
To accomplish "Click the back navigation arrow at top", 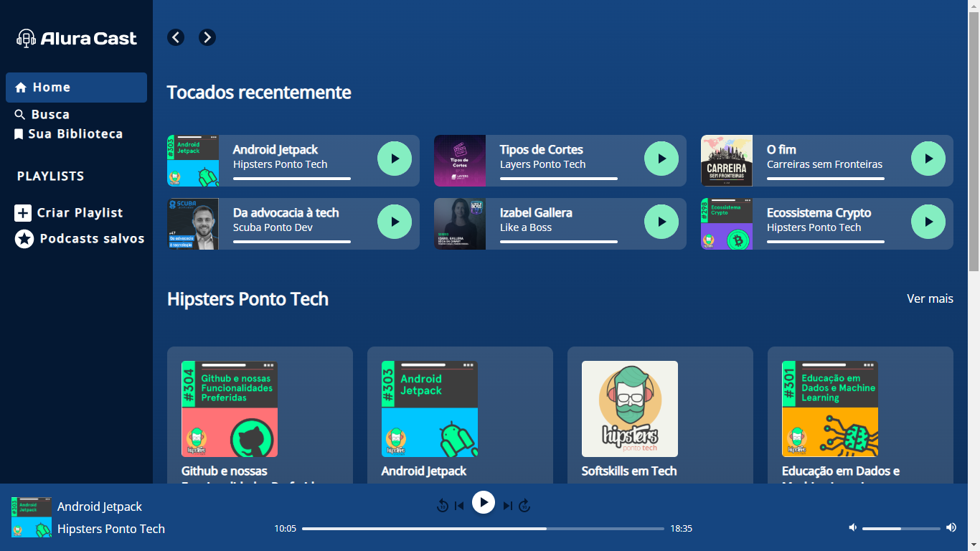I will click(x=176, y=37).
